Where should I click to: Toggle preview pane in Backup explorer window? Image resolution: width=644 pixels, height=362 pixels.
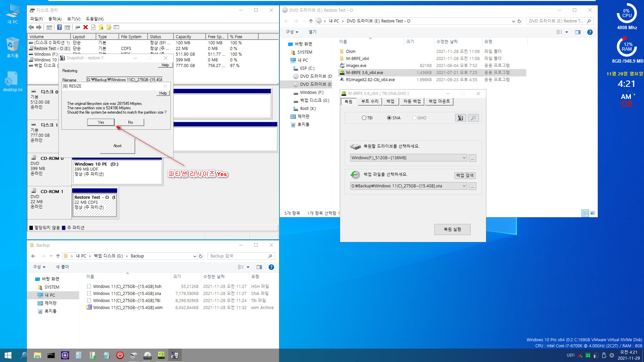[x=259, y=267]
